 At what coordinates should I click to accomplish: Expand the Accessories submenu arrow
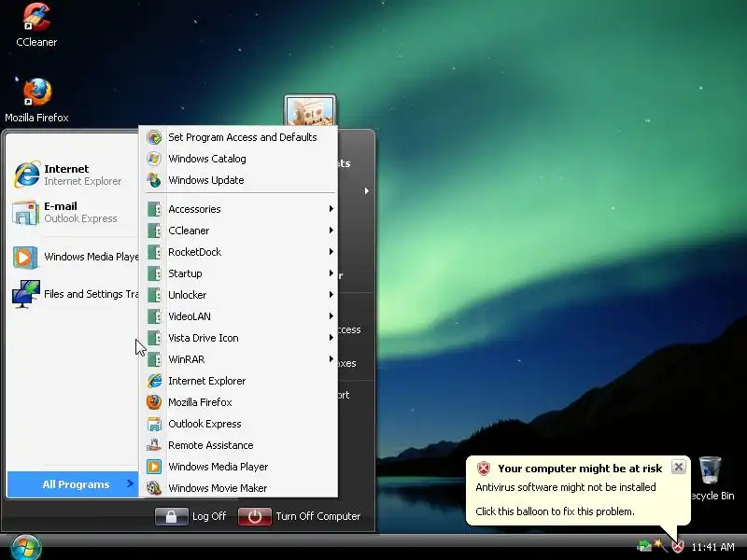click(331, 208)
